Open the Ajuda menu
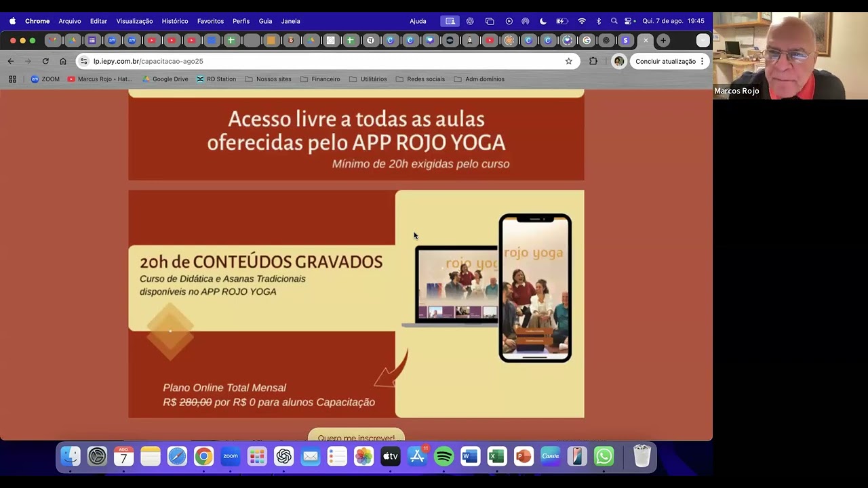The image size is (868, 488). click(418, 21)
